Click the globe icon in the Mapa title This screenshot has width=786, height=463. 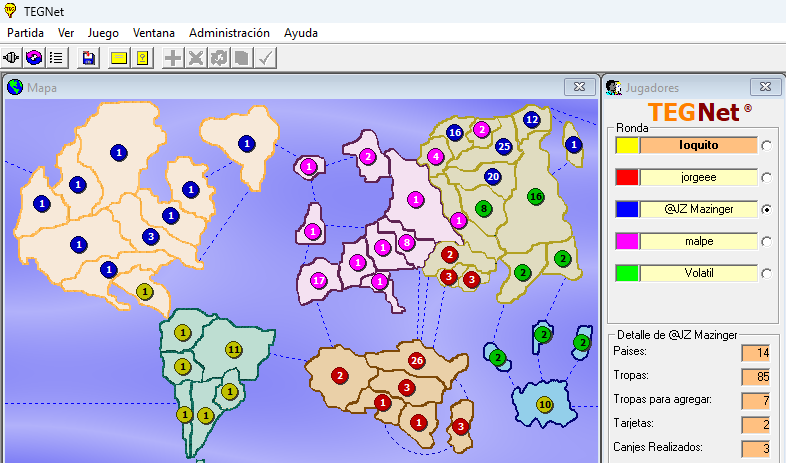pos(15,87)
